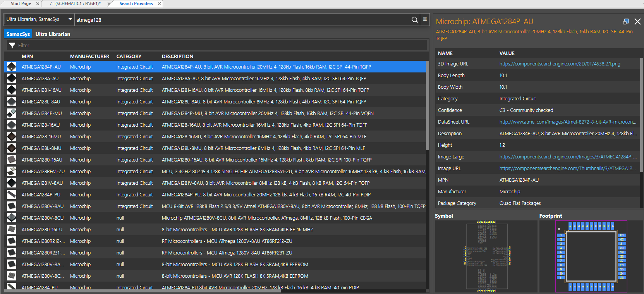Click the properties table vertical scrollbar
The width and height of the screenshot is (644, 294).
click(642, 115)
